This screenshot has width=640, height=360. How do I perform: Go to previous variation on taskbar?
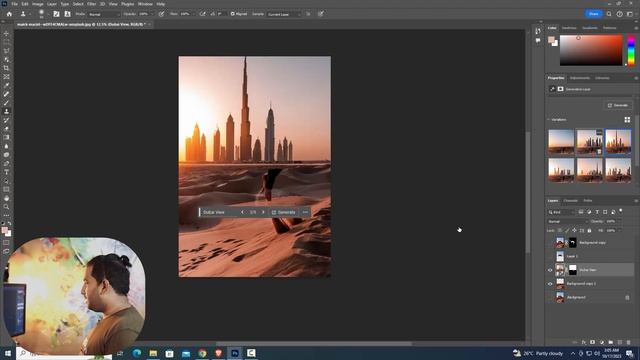click(242, 212)
